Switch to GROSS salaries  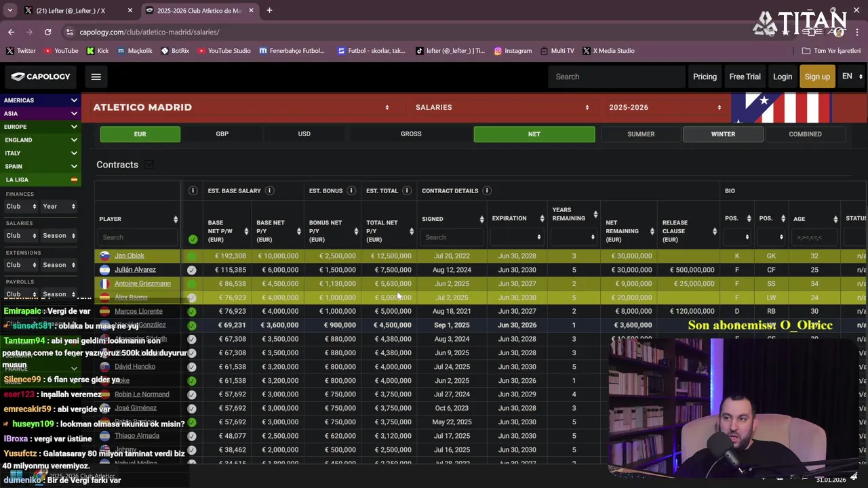411,134
